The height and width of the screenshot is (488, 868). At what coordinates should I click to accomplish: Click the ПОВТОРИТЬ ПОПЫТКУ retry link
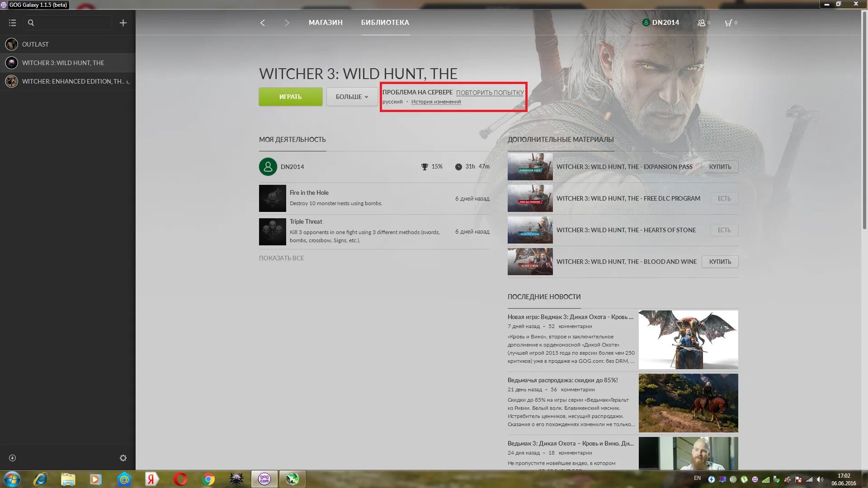tap(490, 93)
